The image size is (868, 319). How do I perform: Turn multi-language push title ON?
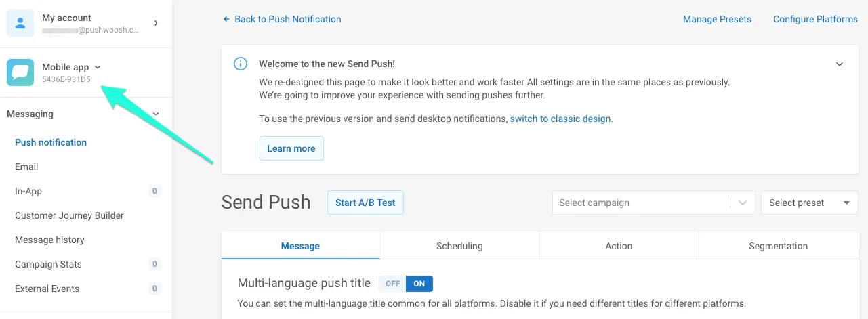tap(419, 284)
